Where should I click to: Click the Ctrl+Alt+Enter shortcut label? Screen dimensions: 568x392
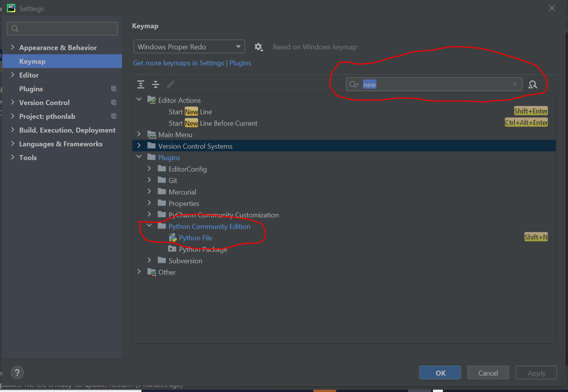[x=526, y=123]
